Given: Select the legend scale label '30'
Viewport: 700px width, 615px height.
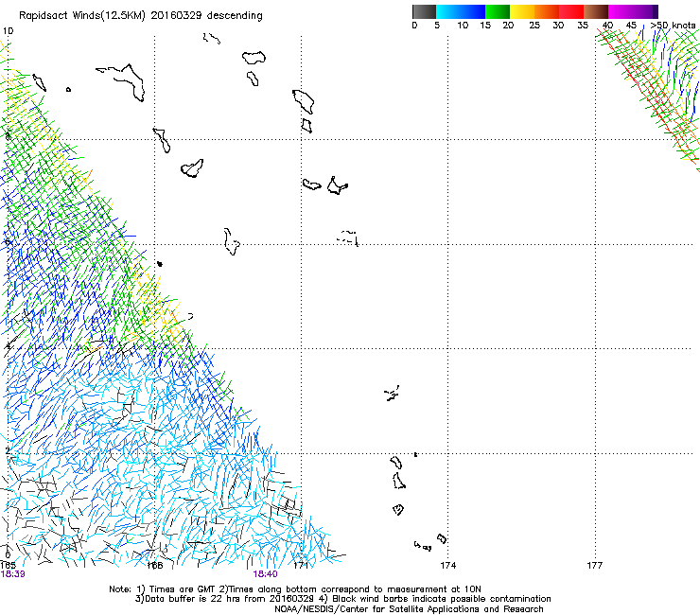Looking at the screenshot, I should (558, 26).
